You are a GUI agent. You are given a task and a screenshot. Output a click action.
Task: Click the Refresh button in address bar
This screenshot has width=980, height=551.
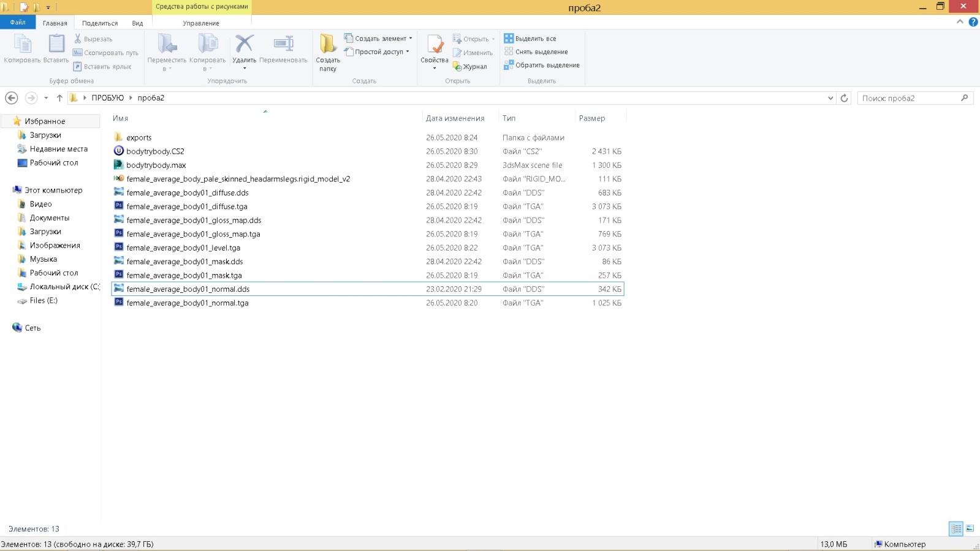click(844, 98)
